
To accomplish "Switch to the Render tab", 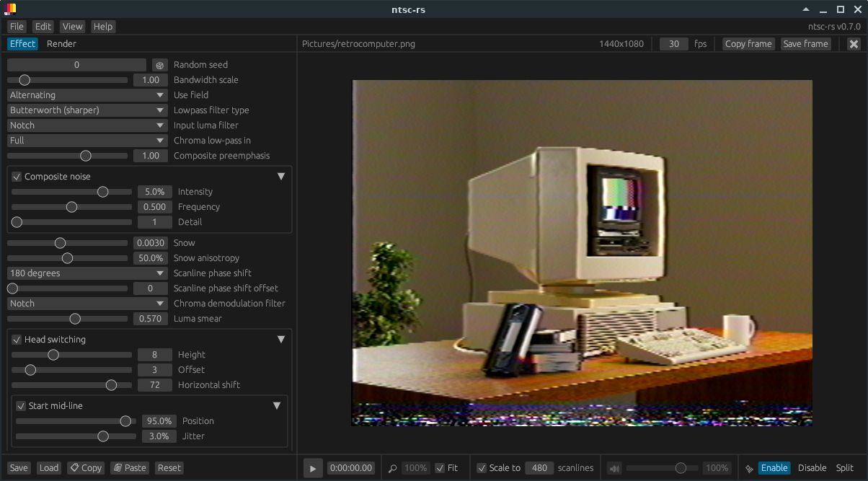I will (61, 43).
